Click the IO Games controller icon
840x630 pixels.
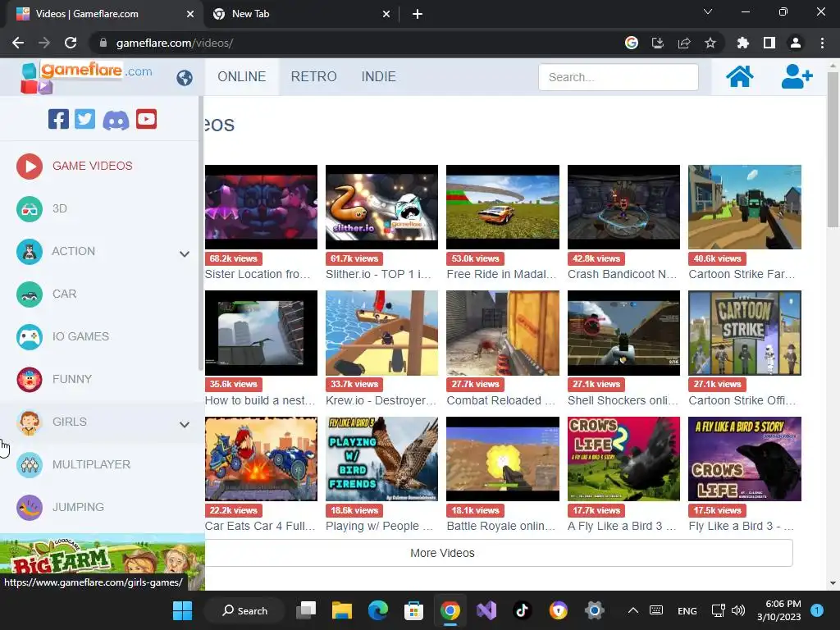(30, 337)
